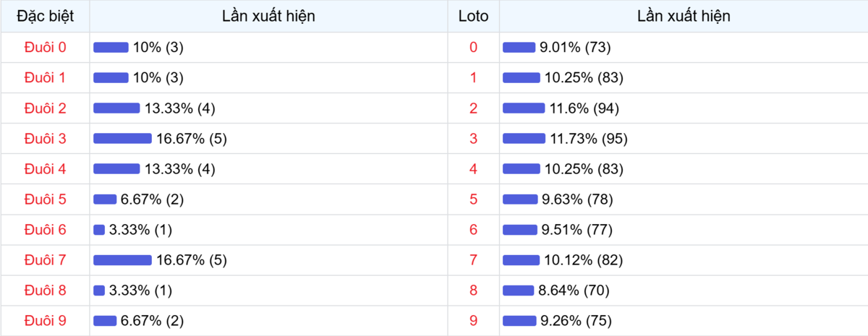Select the "Lần xuất hiện" header right of Loto

tap(684, 16)
